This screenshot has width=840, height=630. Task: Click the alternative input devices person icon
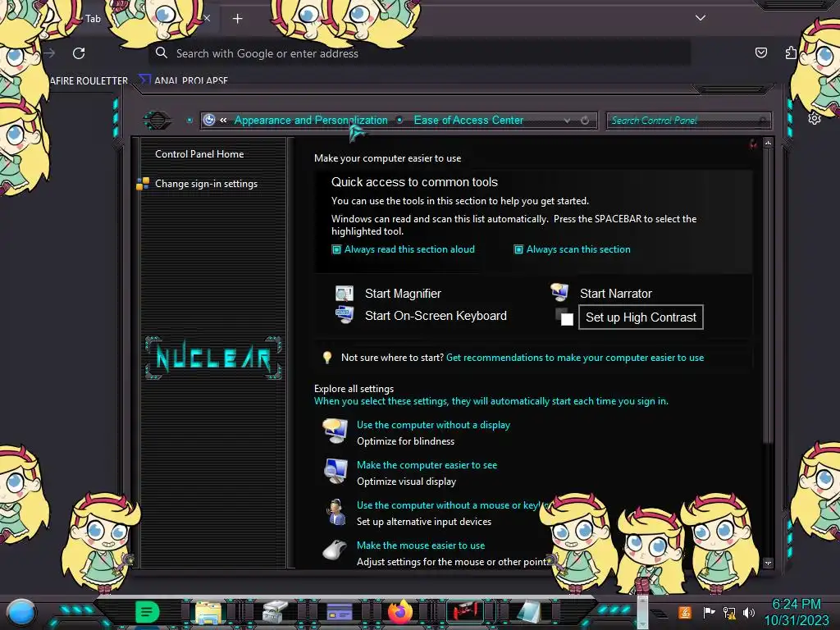click(336, 512)
